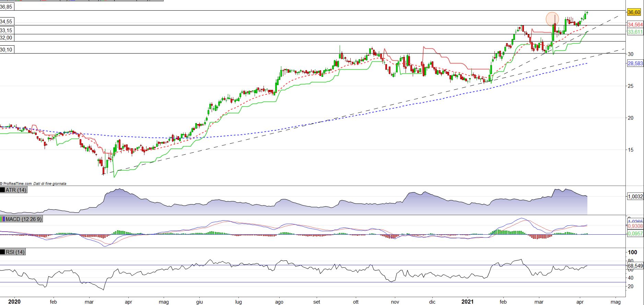Click the 1,0032 ATR value tag
The height and width of the screenshot is (305, 644).
pyautogui.click(x=635, y=197)
